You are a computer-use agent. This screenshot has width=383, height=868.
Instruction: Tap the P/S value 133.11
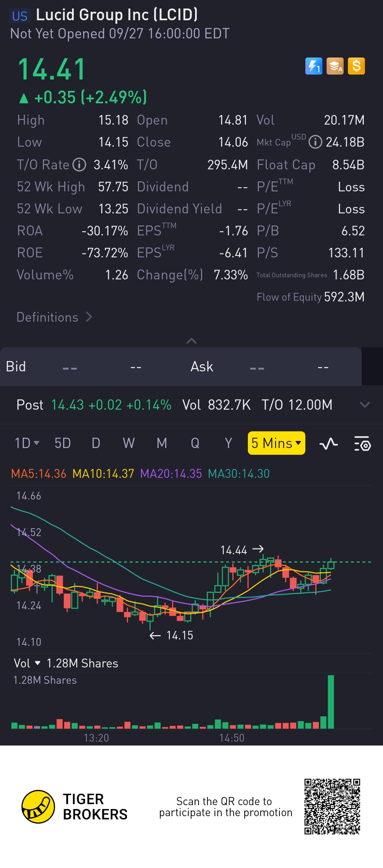pos(346,253)
